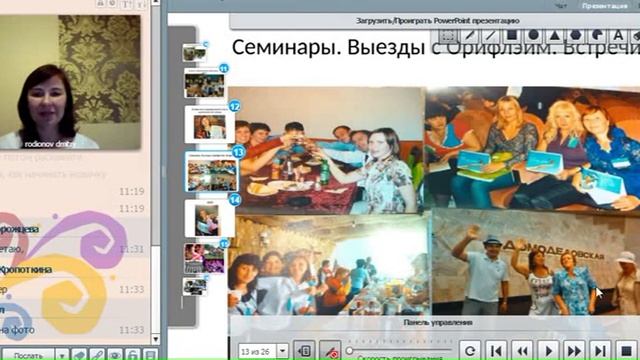
Task: Click the chat message 'Кропоткина'
Action: click(x=26, y=269)
